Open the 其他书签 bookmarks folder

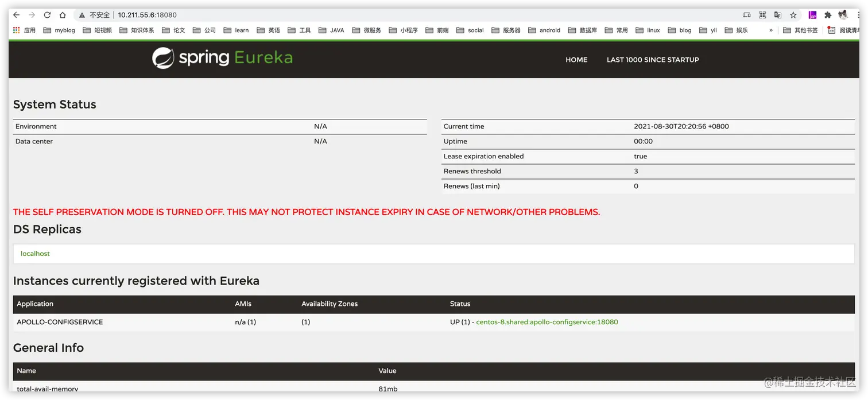pyautogui.click(x=800, y=30)
